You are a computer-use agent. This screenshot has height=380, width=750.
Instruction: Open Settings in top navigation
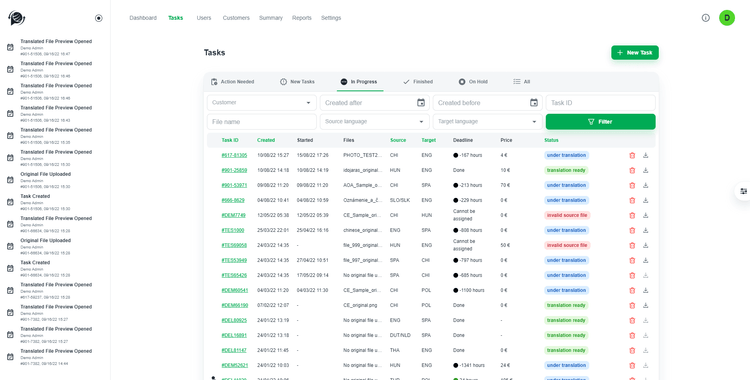tap(331, 18)
